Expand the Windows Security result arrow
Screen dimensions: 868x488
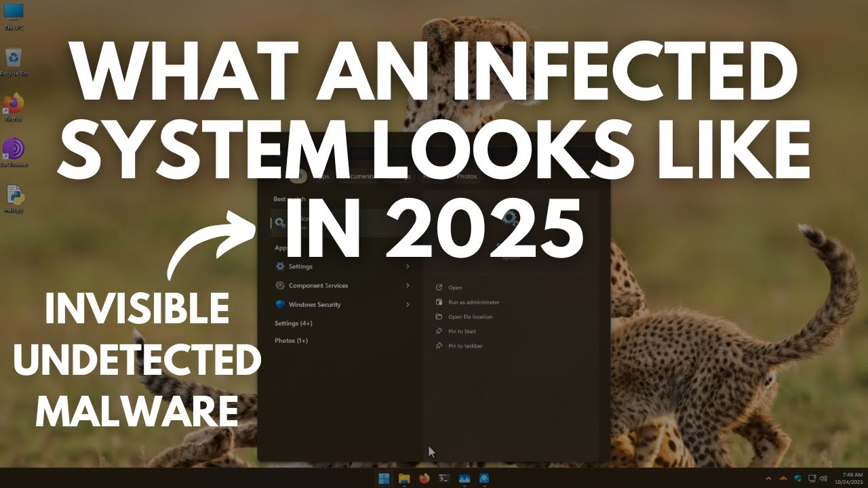click(x=408, y=304)
